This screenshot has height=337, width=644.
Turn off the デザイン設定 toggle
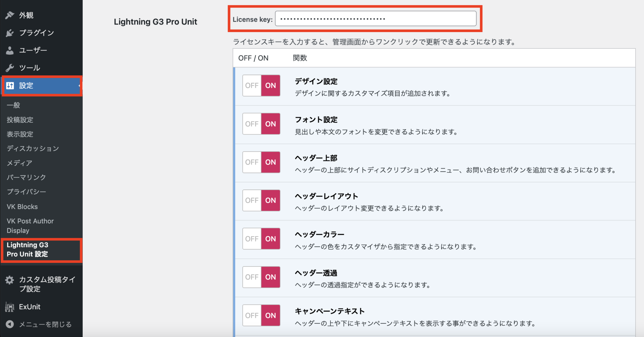252,85
